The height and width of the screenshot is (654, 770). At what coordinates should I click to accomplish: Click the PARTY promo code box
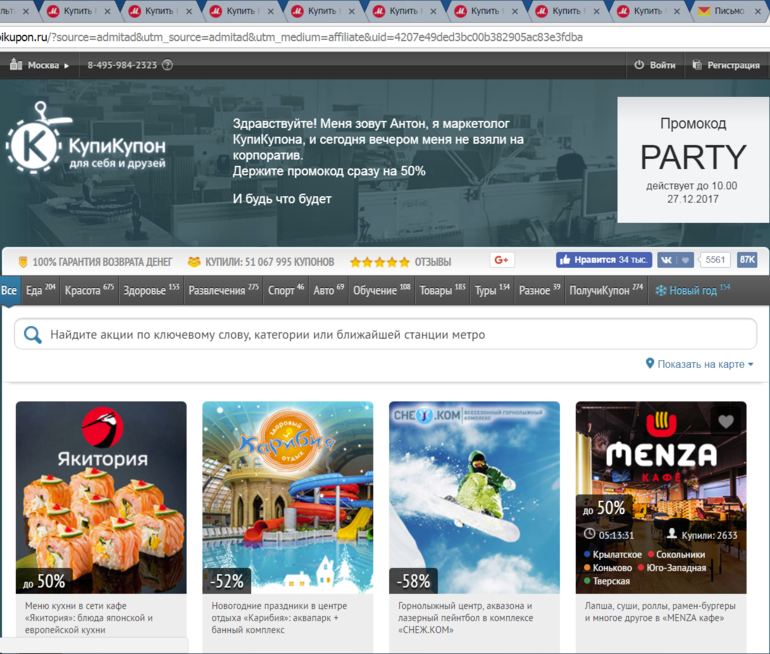point(692,159)
